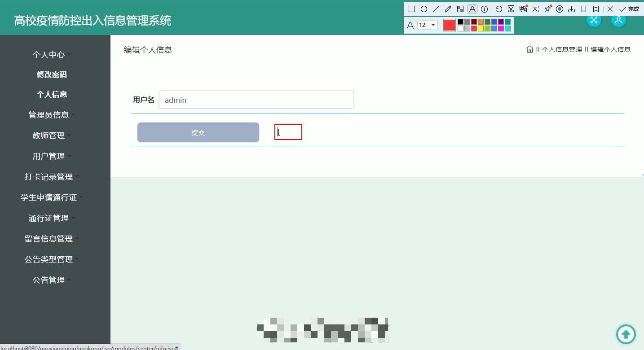Click the fullscreen expand icon in header

(x=594, y=20)
